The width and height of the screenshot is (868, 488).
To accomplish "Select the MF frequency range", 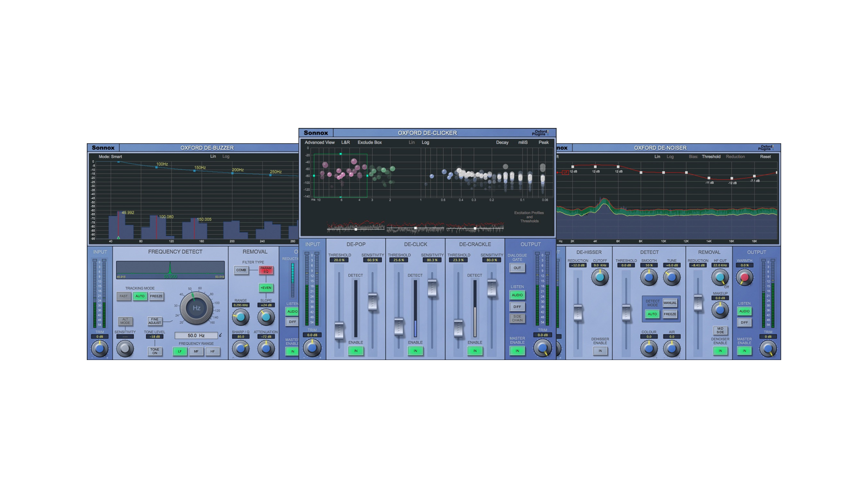I will point(196,351).
